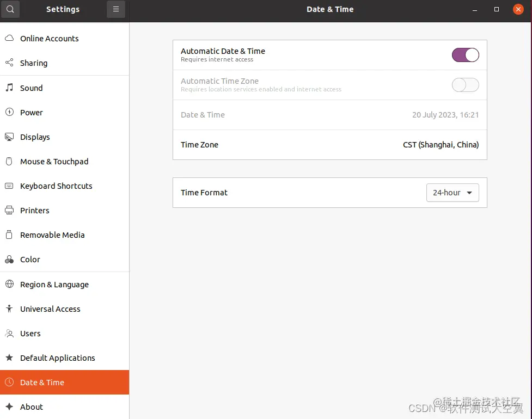Open the About panel
The width and height of the screenshot is (532, 419).
[x=64, y=406]
